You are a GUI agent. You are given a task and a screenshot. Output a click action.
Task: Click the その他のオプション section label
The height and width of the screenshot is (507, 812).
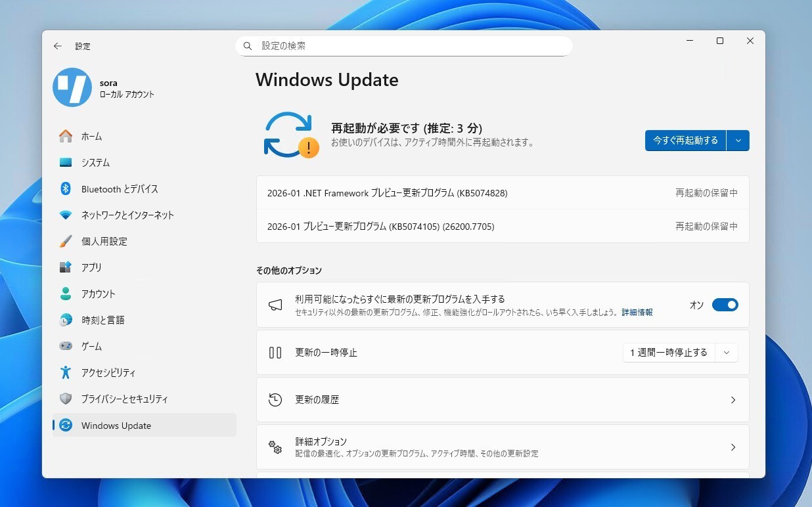click(x=289, y=271)
